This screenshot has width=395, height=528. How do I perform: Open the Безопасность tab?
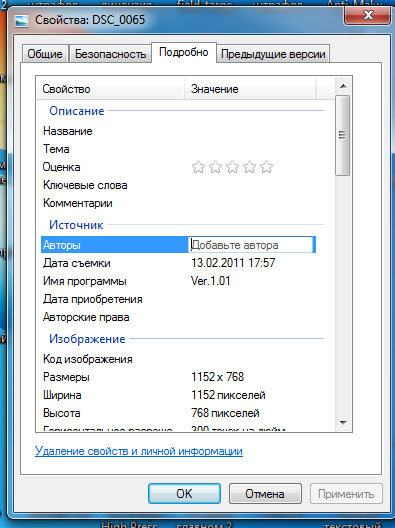[110, 54]
